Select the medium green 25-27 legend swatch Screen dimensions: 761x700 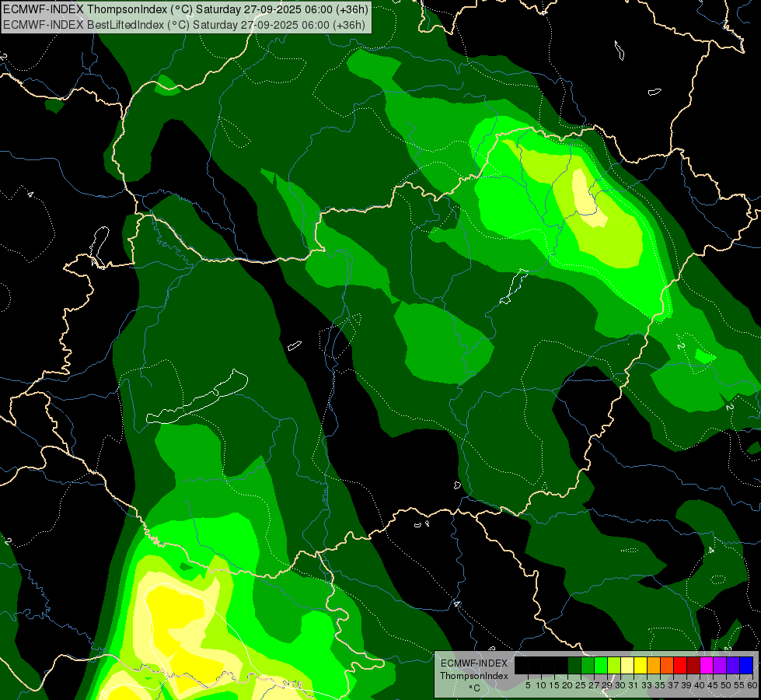point(588,665)
